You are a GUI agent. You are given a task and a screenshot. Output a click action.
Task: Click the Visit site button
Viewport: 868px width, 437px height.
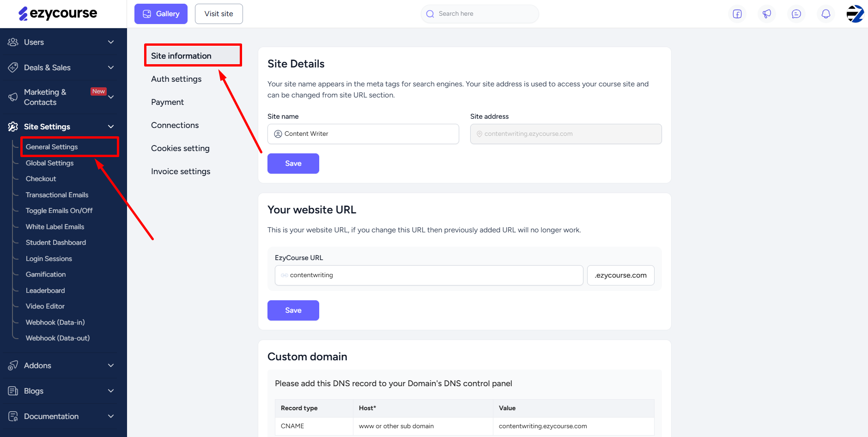point(219,14)
